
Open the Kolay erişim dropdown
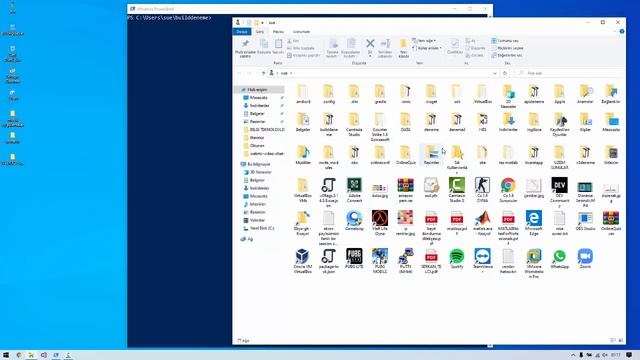pyautogui.click(x=427, y=48)
